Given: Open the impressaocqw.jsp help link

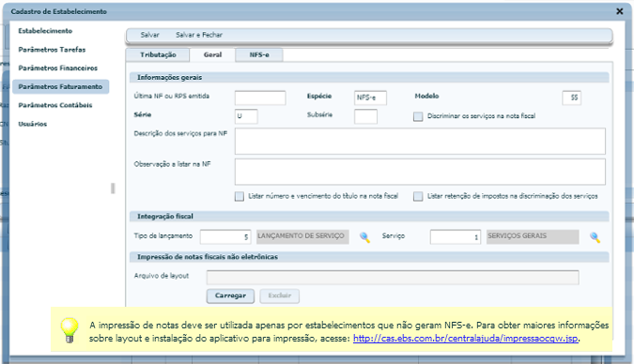Looking at the screenshot, I should click(x=465, y=339).
